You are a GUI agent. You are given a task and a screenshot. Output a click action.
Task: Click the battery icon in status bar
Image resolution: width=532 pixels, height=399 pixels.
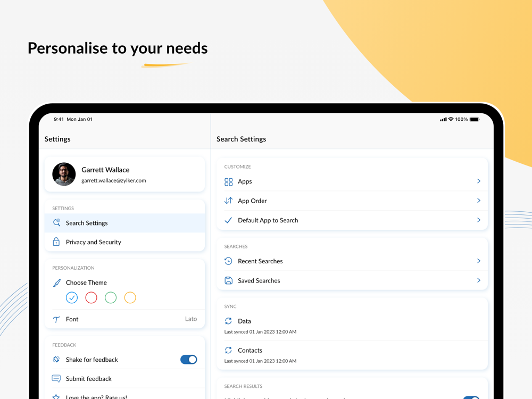[475, 119]
